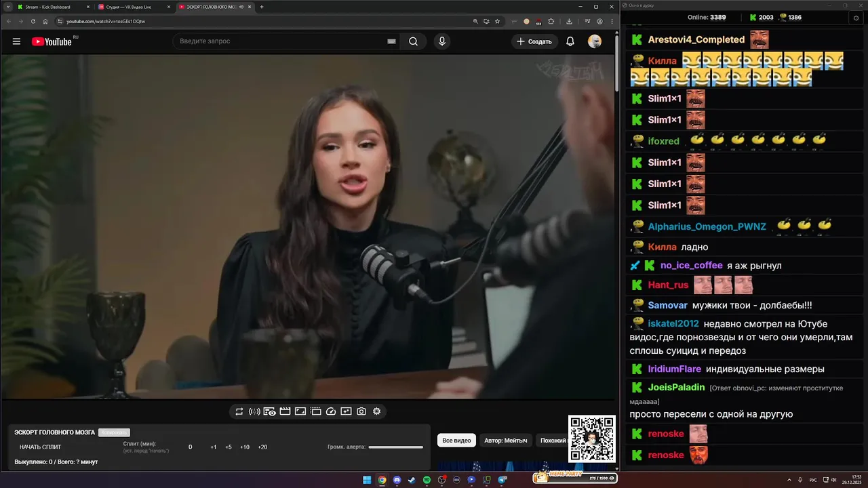
Task: Open Windows Start menu
Action: tap(367, 480)
